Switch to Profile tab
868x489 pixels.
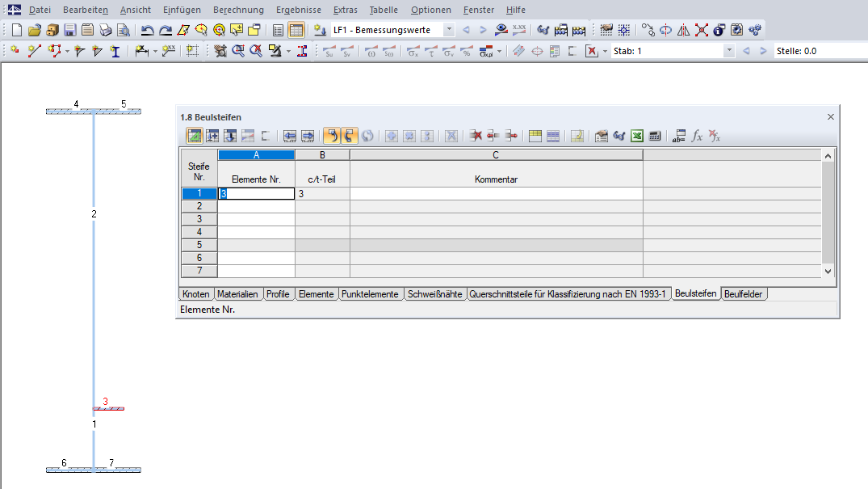pyautogui.click(x=278, y=294)
